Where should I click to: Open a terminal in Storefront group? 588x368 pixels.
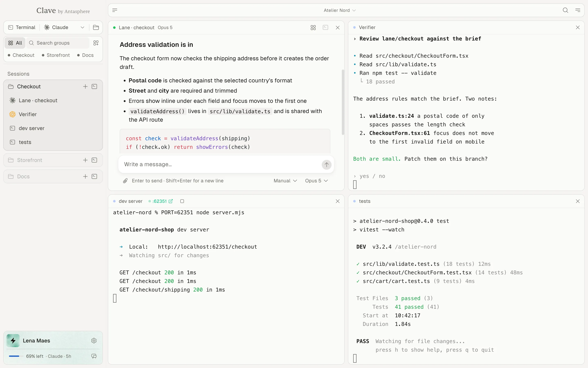[x=95, y=160]
